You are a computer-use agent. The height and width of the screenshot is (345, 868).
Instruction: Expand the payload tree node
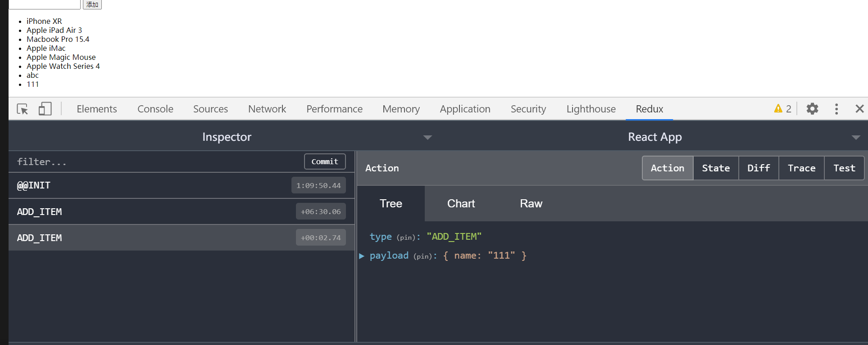tap(362, 256)
